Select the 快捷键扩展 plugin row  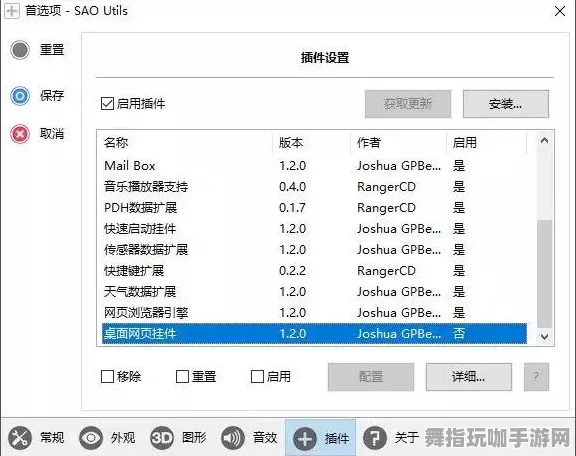(314, 271)
